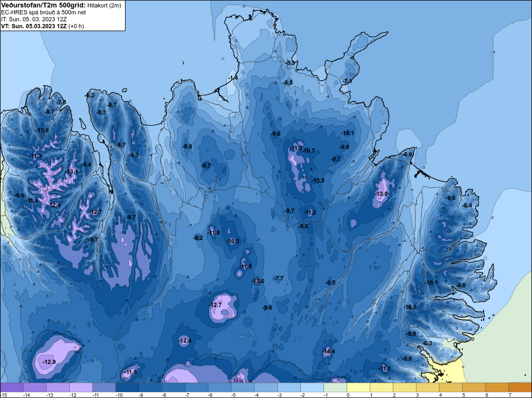Click the 7 tick label on legend
This screenshot has width=532, height=398.
pyautogui.click(x=510, y=395)
